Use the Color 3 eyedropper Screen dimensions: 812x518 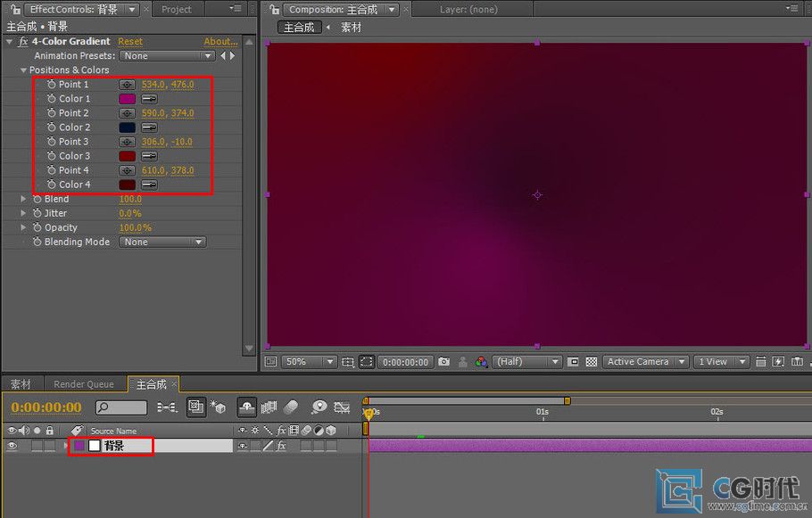click(149, 156)
